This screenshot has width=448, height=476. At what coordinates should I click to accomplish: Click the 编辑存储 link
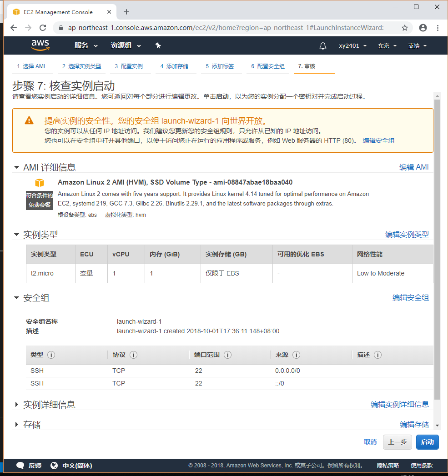[414, 424]
